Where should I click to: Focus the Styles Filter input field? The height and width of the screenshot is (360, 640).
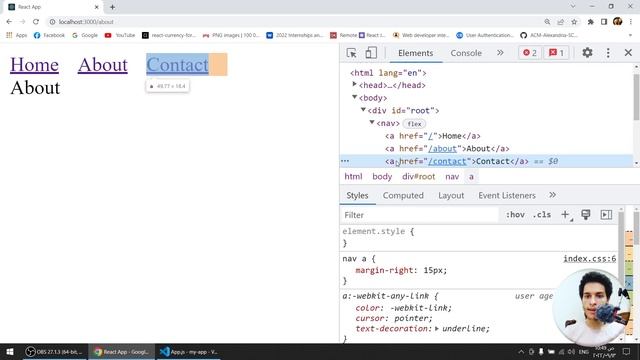point(420,215)
